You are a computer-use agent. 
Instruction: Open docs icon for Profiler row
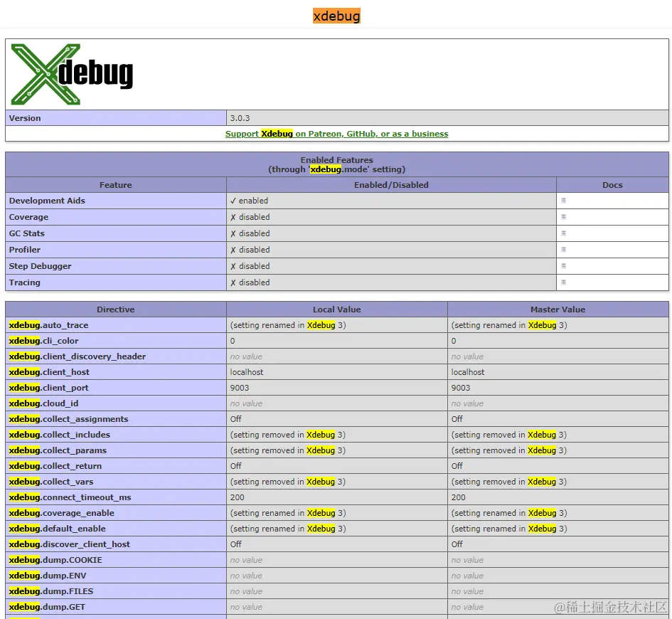(563, 250)
